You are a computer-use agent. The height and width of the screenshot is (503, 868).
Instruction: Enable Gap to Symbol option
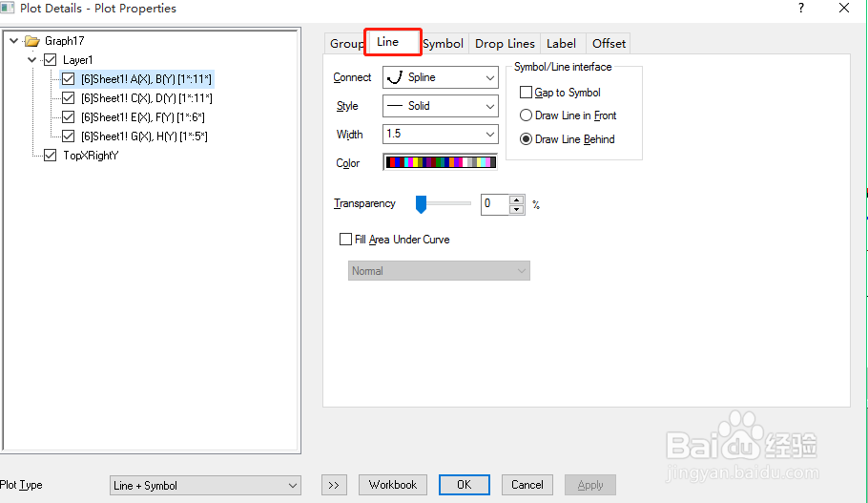526,92
